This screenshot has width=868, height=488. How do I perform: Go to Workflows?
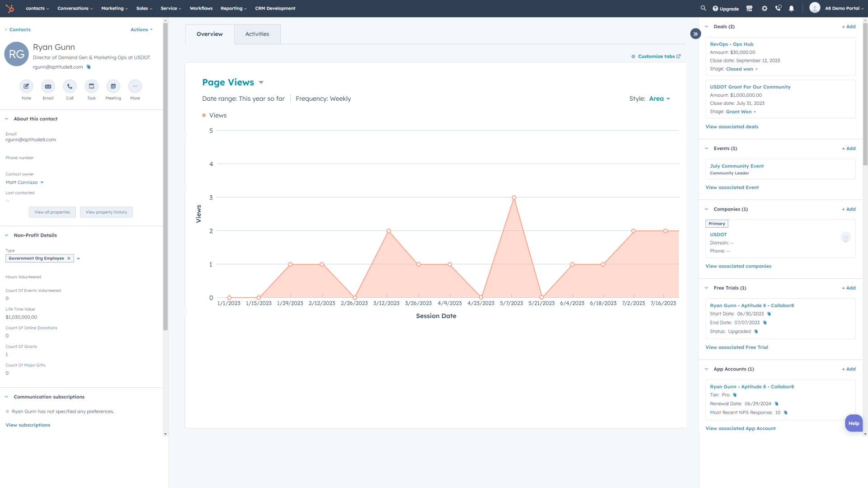[201, 9]
